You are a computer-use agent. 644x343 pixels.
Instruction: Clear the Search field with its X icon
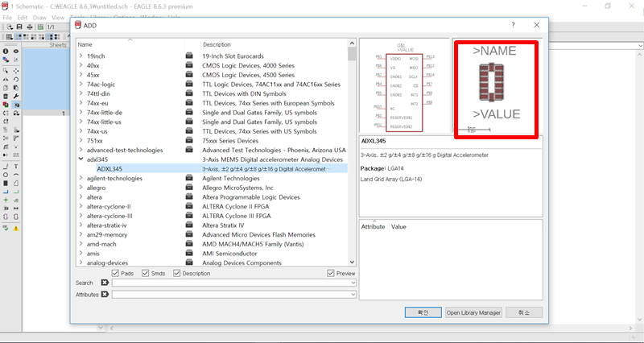click(x=105, y=283)
